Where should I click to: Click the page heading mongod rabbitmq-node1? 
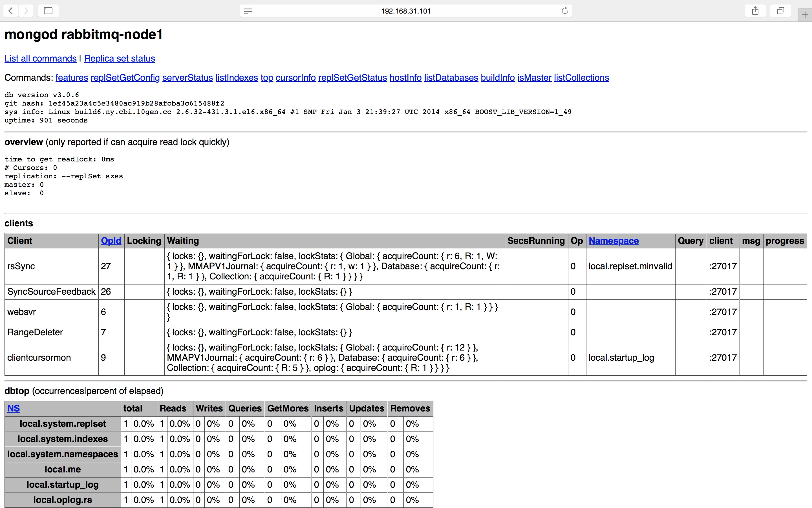83,35
